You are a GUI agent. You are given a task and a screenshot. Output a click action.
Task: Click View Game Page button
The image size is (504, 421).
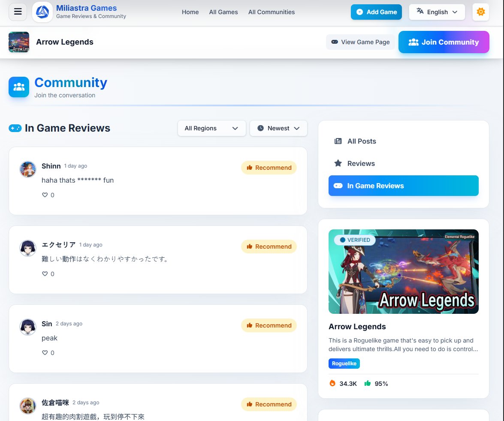pos(360,42)
